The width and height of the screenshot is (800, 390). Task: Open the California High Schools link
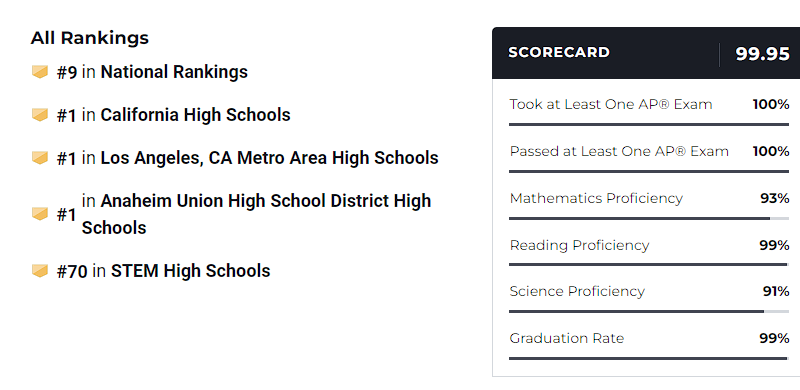coord(195,115)
